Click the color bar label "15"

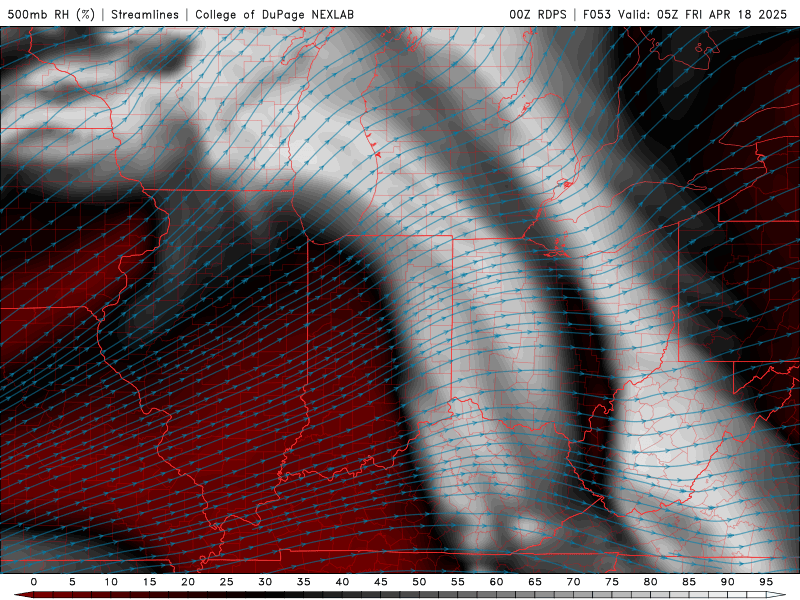[149, 582]
